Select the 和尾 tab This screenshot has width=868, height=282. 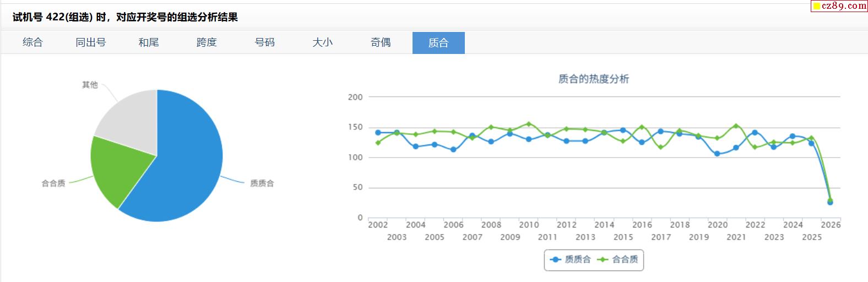(149, 42)
